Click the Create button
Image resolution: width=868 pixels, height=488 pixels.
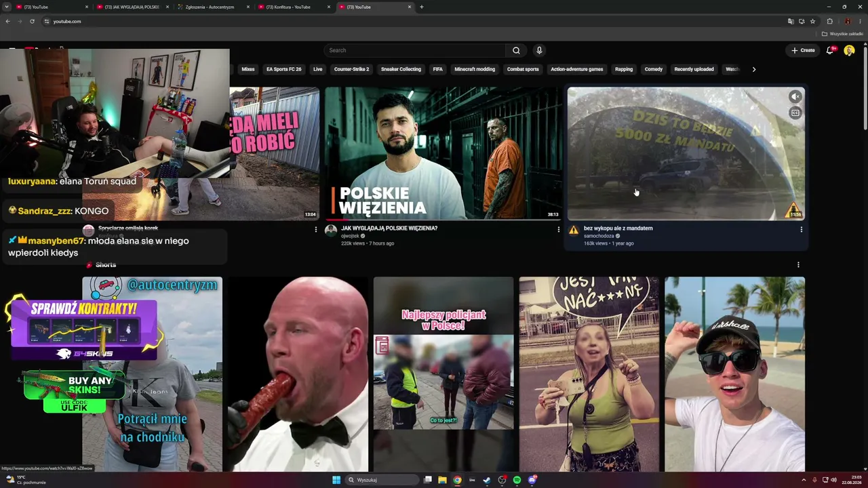pyautogui.click(x=803, y=50)
